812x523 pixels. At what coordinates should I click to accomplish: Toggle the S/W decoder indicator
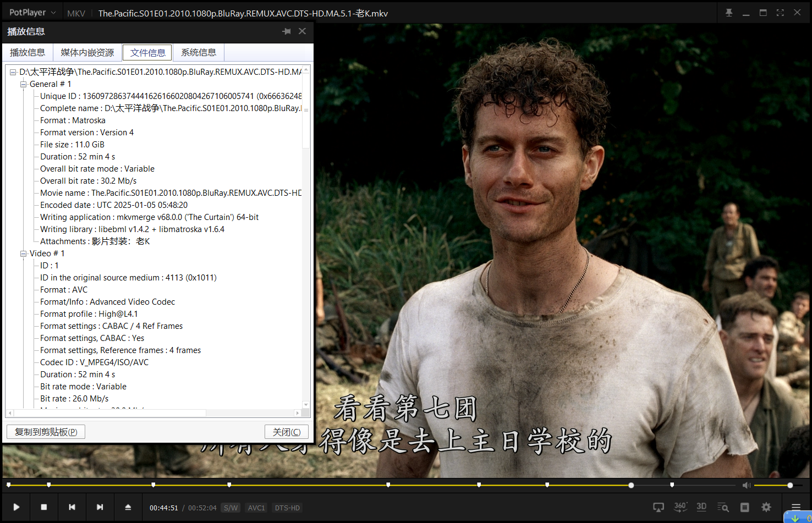pyautogui.click(x=231, y=508)
